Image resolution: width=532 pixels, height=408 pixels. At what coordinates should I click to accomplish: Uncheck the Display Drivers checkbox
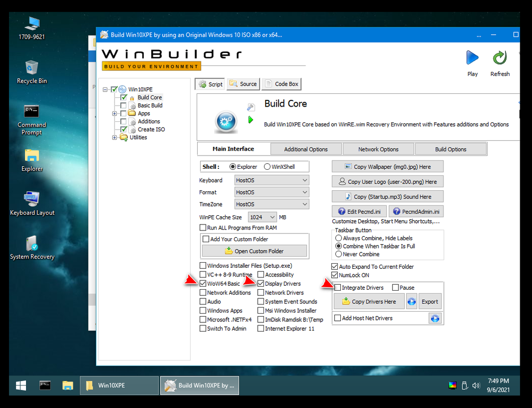[260, 283]
